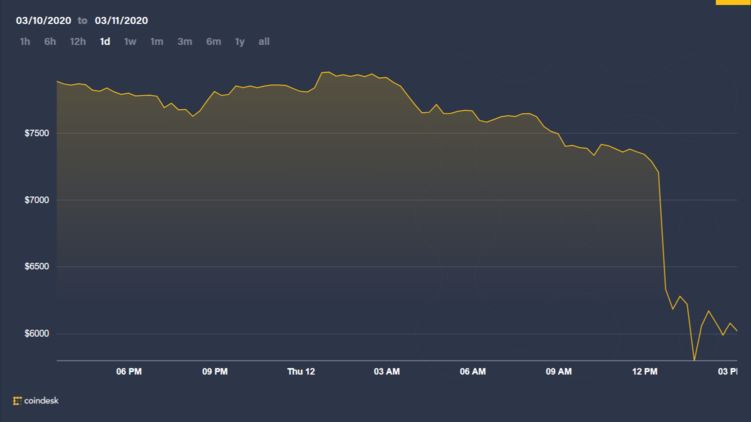The image size is (751, 422).
Task: Choose the 12h chart range
Action: click(x=77, y=41)
